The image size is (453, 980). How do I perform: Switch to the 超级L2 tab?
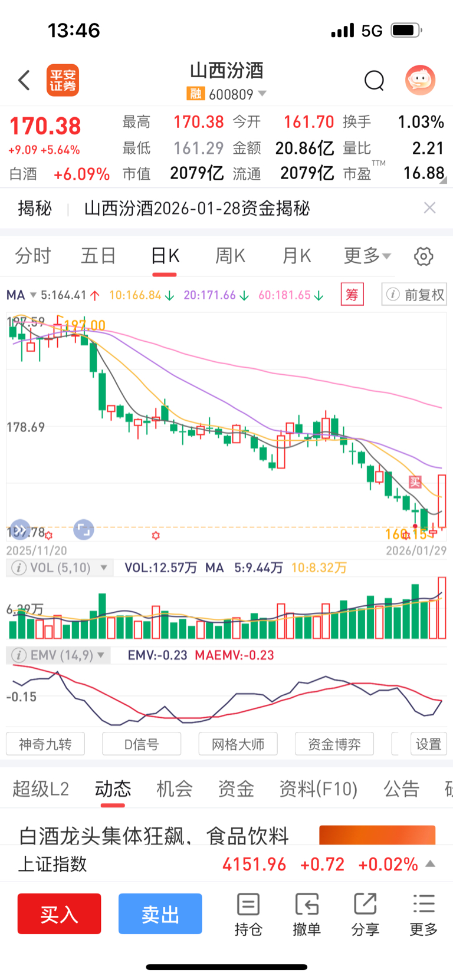tap(41, 788)
